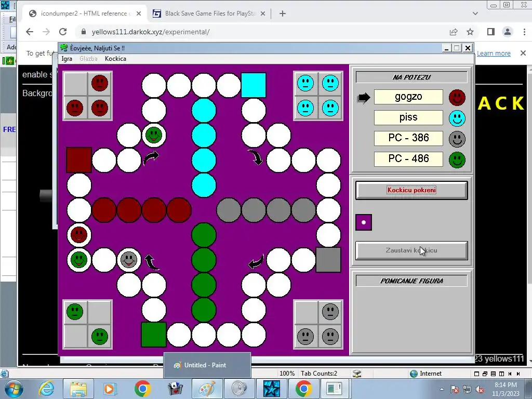Click the dark red start square
532x399 pixels.
(79, 160)
